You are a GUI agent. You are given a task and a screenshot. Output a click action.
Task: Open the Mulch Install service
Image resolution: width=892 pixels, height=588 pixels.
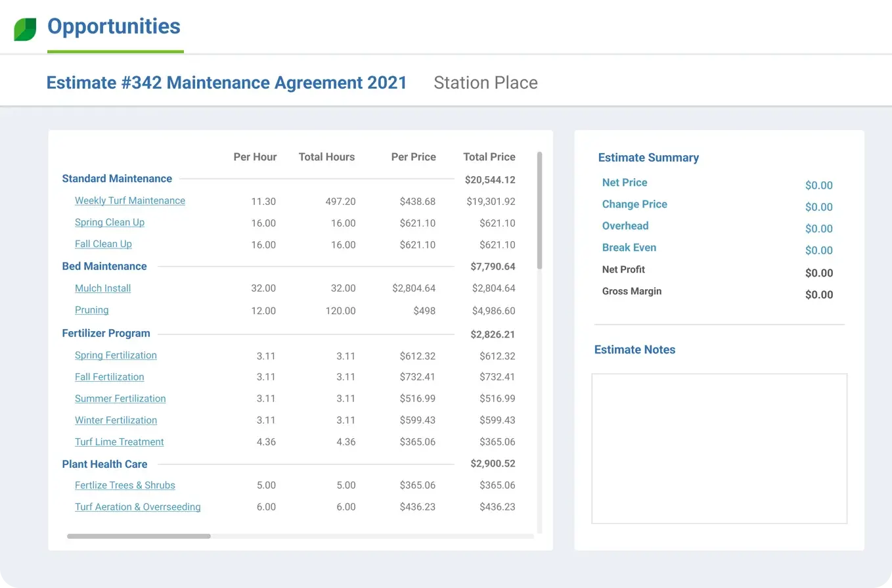102,288
